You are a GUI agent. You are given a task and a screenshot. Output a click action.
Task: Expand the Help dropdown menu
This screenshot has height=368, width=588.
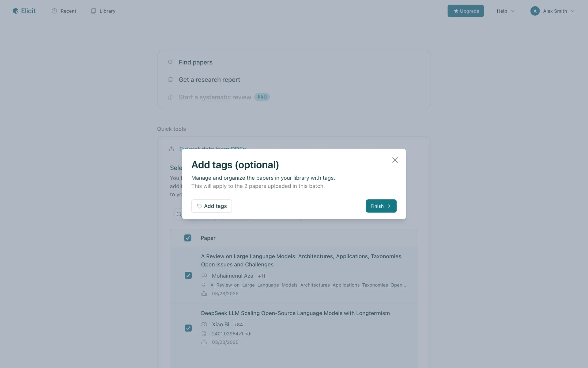(x=505, y=11)
